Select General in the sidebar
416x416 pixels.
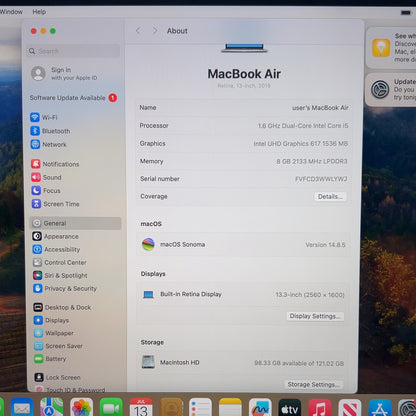(x=76, y=223)
